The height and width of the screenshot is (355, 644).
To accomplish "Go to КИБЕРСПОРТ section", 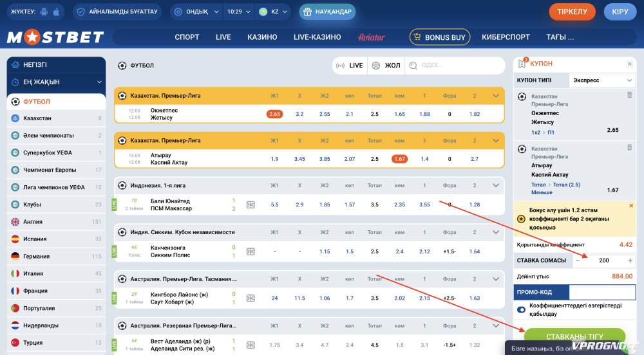I will pyautogui.click(x=506, y=37).
